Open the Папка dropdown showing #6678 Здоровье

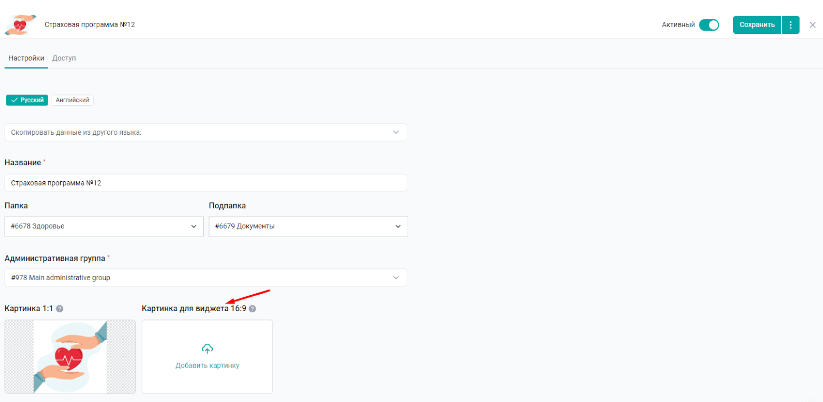pos(104,226)
